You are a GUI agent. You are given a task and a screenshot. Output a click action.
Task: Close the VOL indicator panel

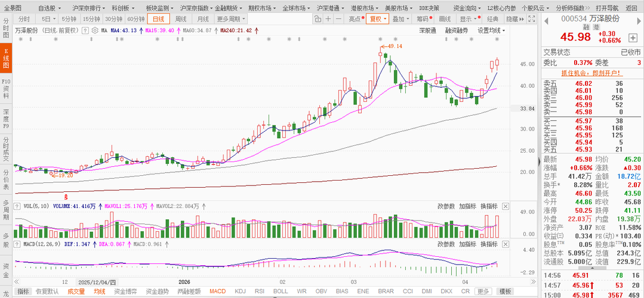click(x=506, y=206)
